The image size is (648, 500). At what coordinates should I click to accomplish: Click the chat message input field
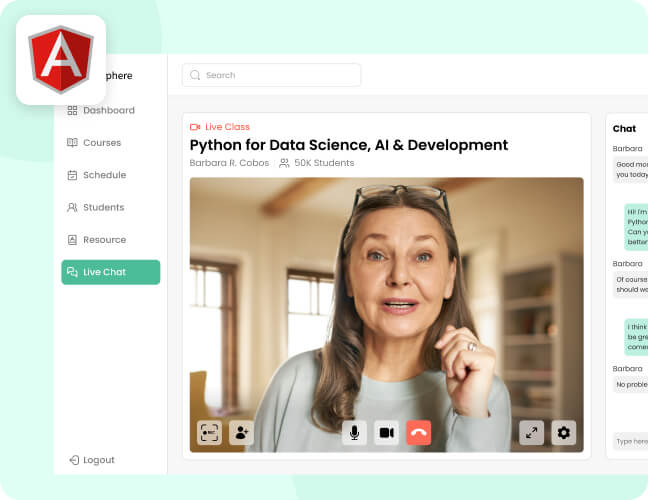pos(630,442)
